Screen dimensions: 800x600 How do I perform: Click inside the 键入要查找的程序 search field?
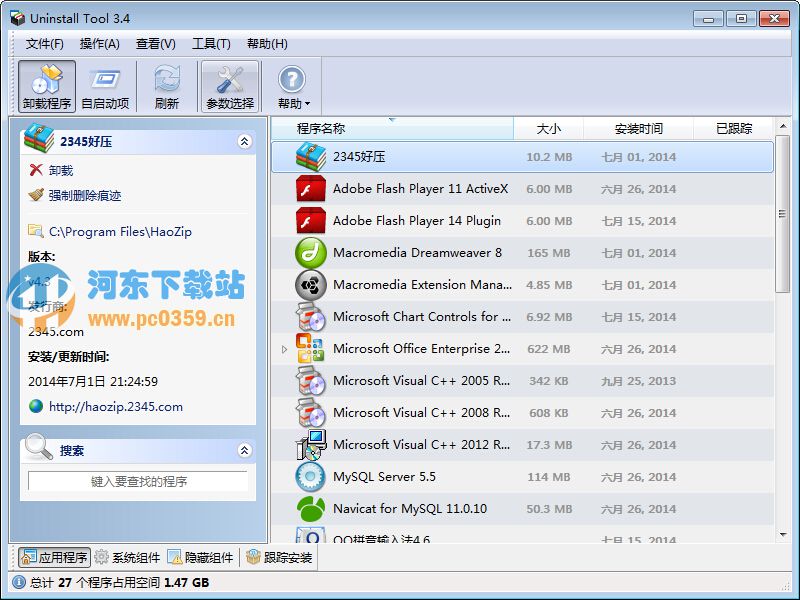tap(138, 482)
